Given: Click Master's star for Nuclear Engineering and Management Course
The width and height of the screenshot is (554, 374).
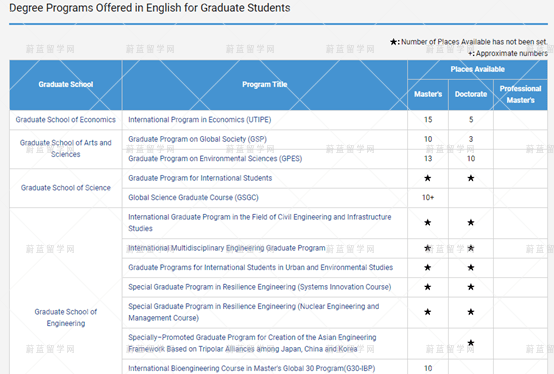Looking at the screenshot, I should [428, 312].
